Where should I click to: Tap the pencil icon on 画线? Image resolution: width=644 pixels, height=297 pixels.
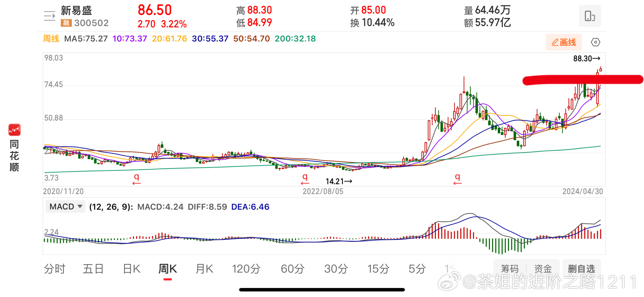pyautogui.click(x=555, y=42)
